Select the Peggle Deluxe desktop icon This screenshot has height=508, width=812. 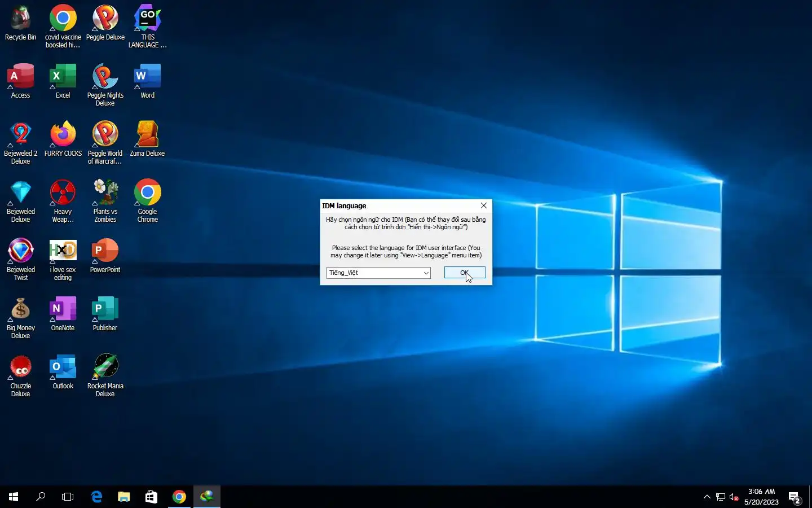105,23
